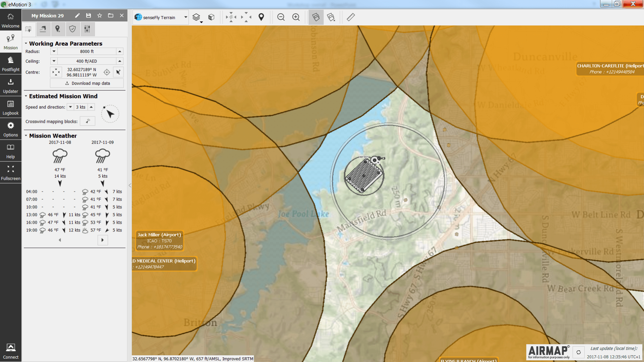Toggle click-to-set centre on map

(x=118, y=72)
